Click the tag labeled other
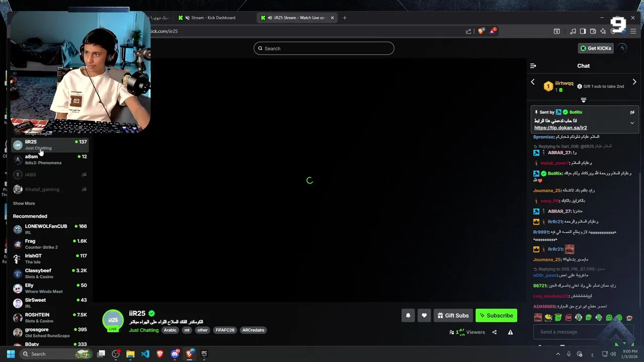The height and width of the screenshot is (362, 644). point(202,330)
